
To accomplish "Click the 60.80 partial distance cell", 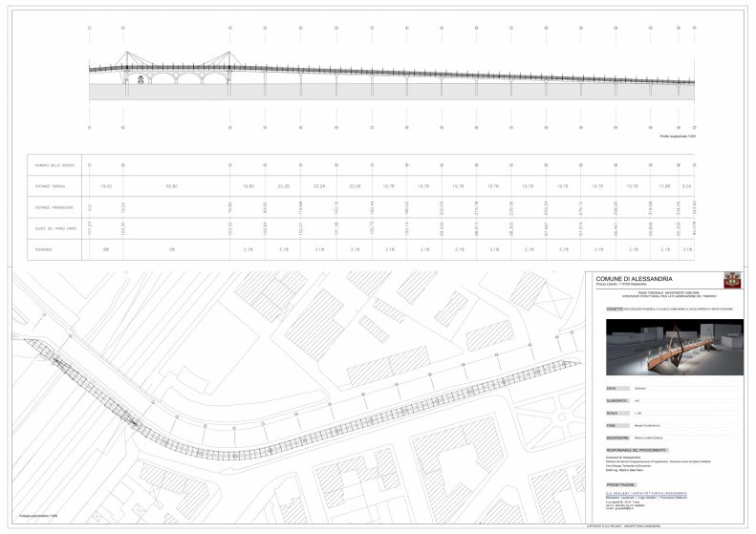I will pyautogui.click(x=172, y=186).
